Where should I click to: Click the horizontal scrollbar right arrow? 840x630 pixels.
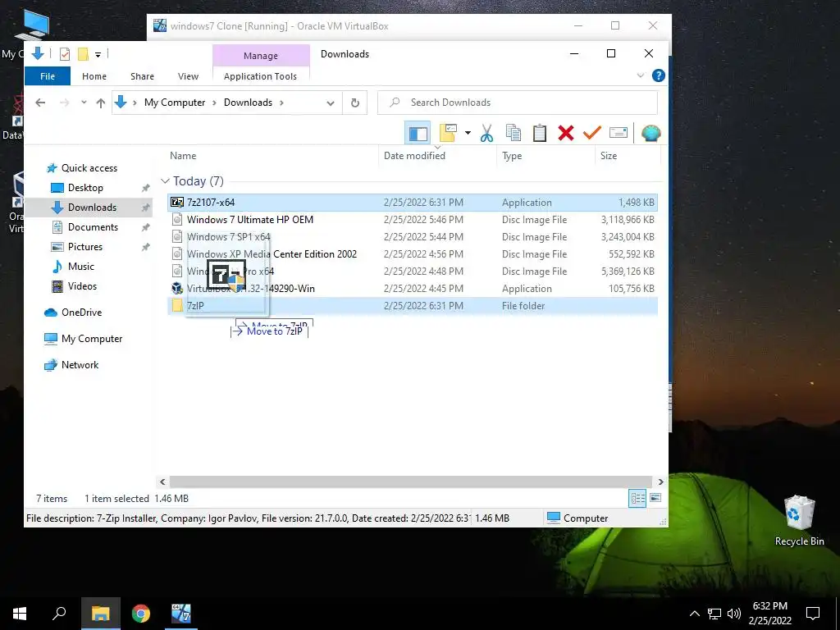(660, 482)
